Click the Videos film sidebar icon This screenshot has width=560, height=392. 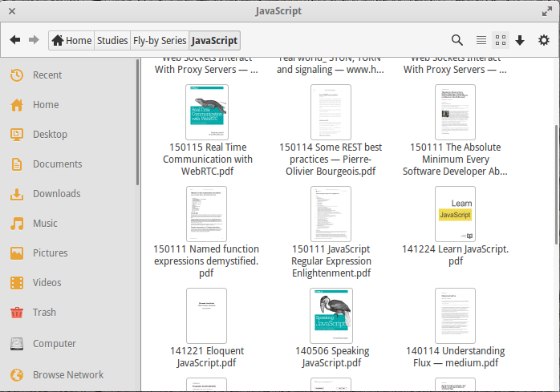17,283
